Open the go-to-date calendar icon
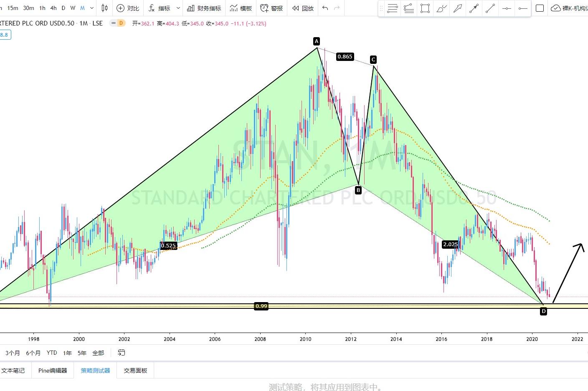The width and height of the screenshot is (588, 391). point(121,353)
